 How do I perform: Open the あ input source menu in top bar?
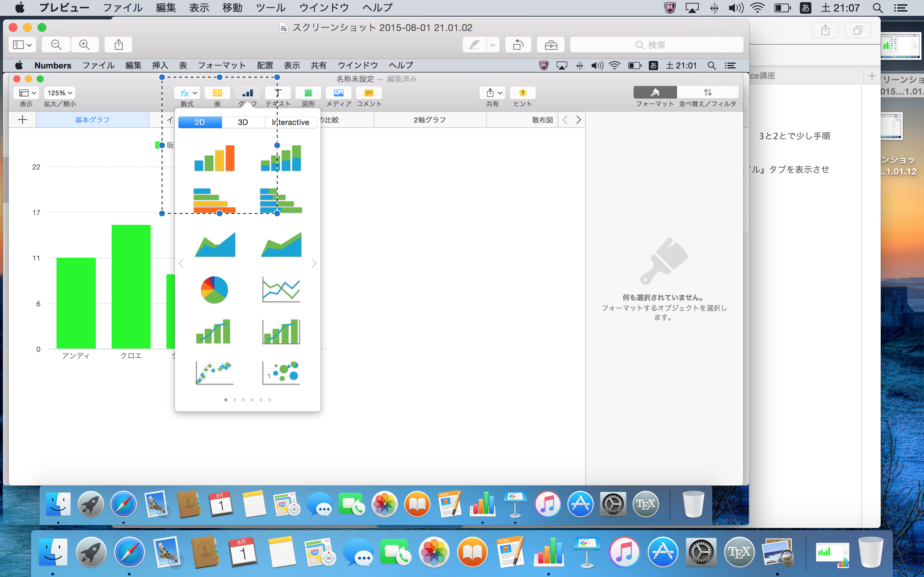click(805, 8)
